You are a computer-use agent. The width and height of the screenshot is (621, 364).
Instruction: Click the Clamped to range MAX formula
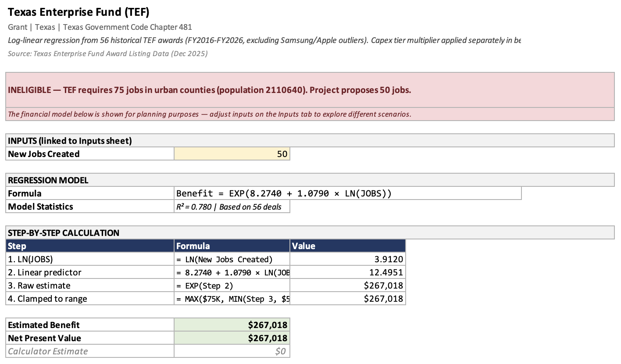click(x=232, y=299)
